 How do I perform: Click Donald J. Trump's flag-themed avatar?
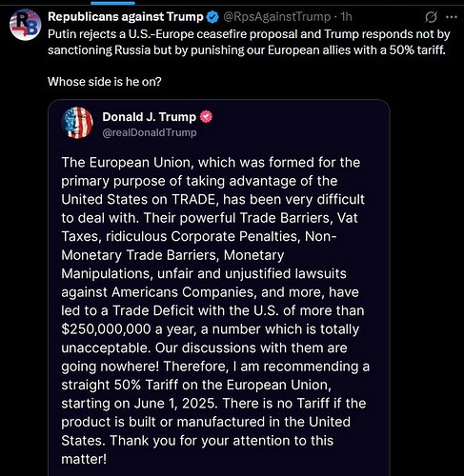coord(77,123)
